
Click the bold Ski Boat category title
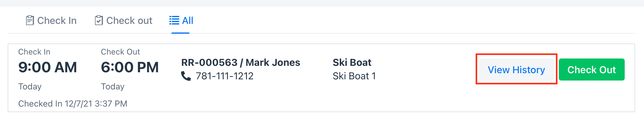pyautogui.click(x=352, y=62)
